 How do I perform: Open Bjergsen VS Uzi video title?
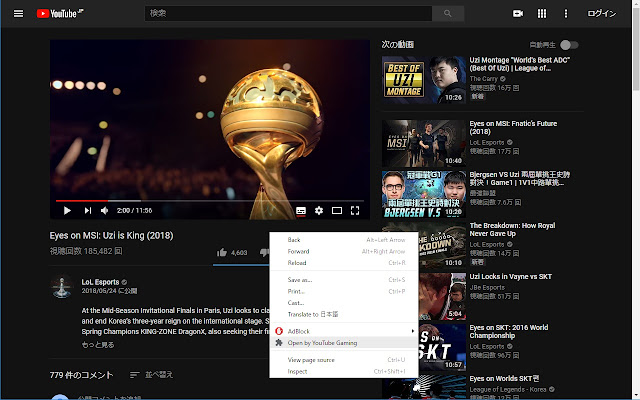(x=520, y=178)
